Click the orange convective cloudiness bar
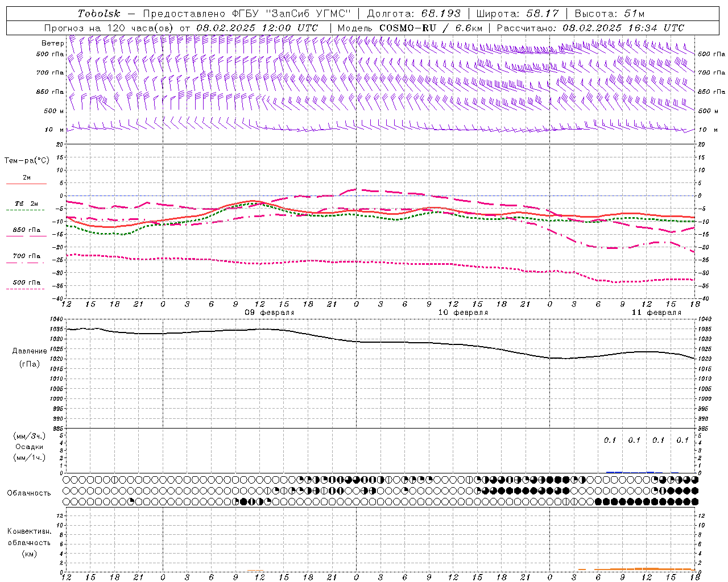The image size is (728, 582). [x=637, y=569]
